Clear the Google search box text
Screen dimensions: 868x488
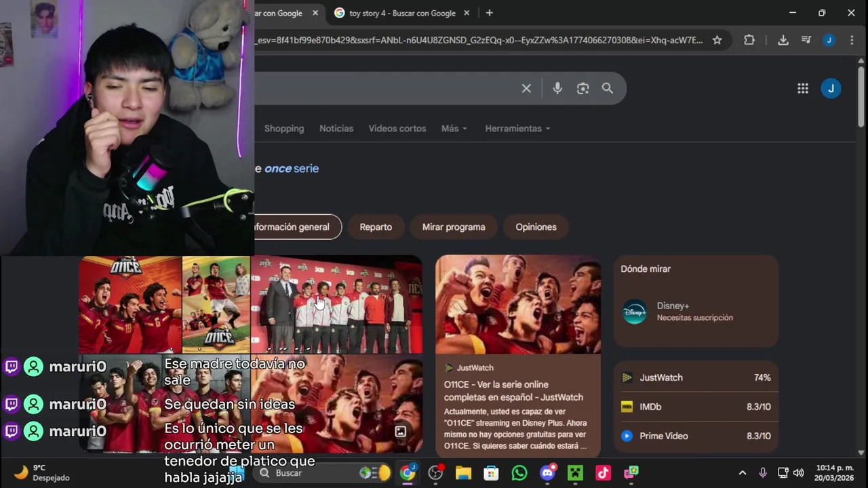click(x=526, y=88)
